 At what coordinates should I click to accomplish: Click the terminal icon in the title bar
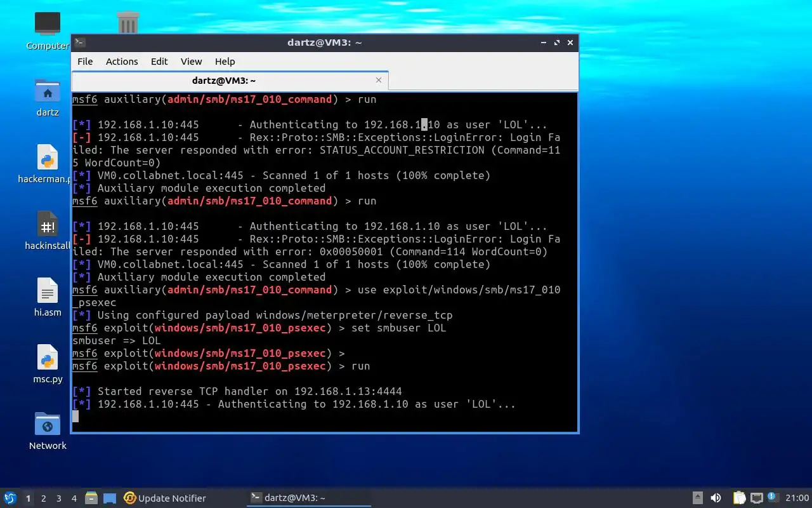click(x=80, y=43)
